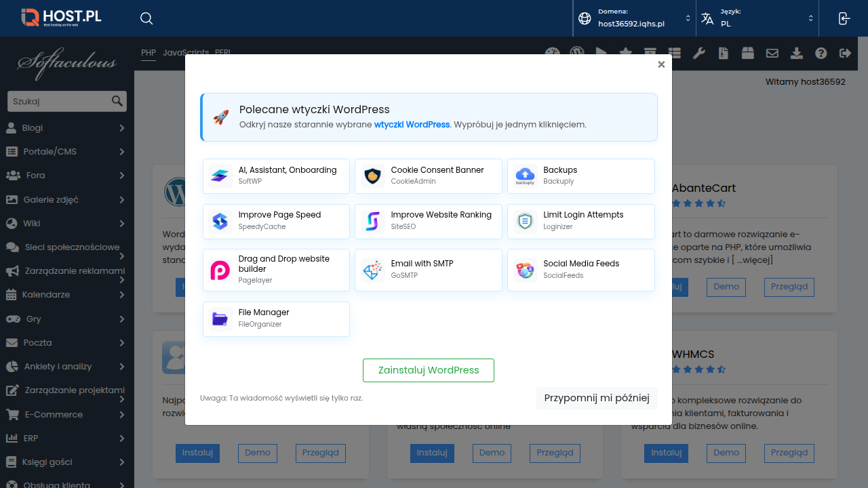The height and width of the screenshot is (488, 868).
Task: Click the download icon in Softaculous toolbar
Action: 797,53
